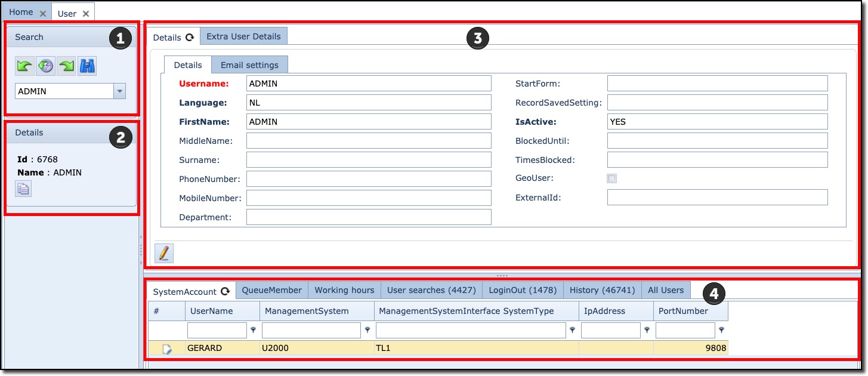
Task: Toggle the GeoUser checkbox
Action: (611, 178)
